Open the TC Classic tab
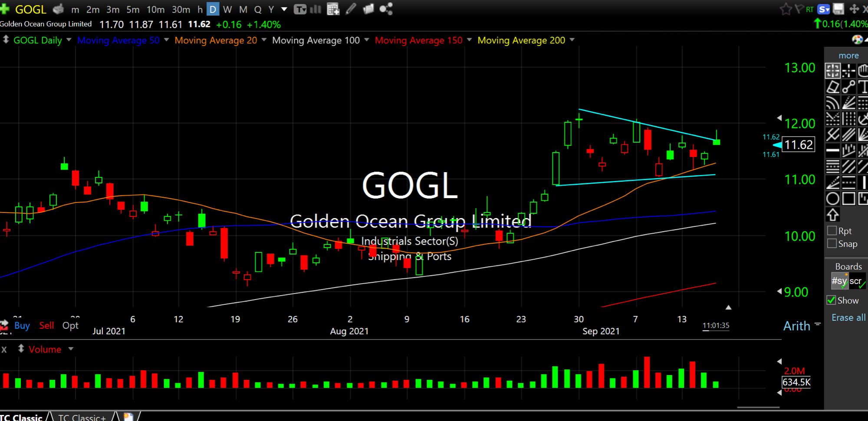 click(x=22, y=417)
